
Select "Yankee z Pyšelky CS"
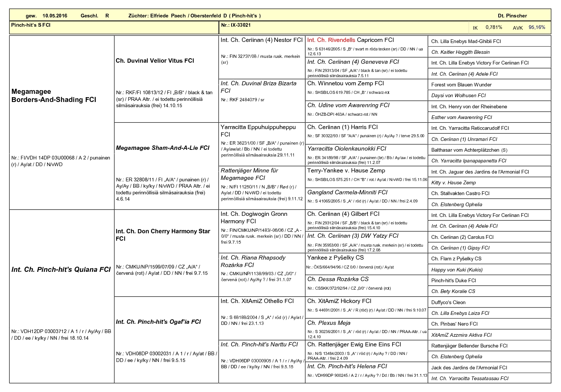(335, 258)
